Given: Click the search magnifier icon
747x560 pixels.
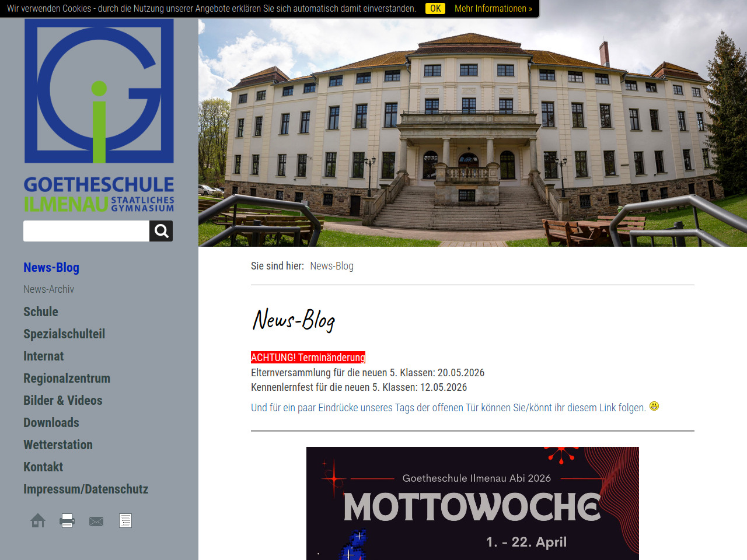Looking at the screenshot, I should point(161,231).
